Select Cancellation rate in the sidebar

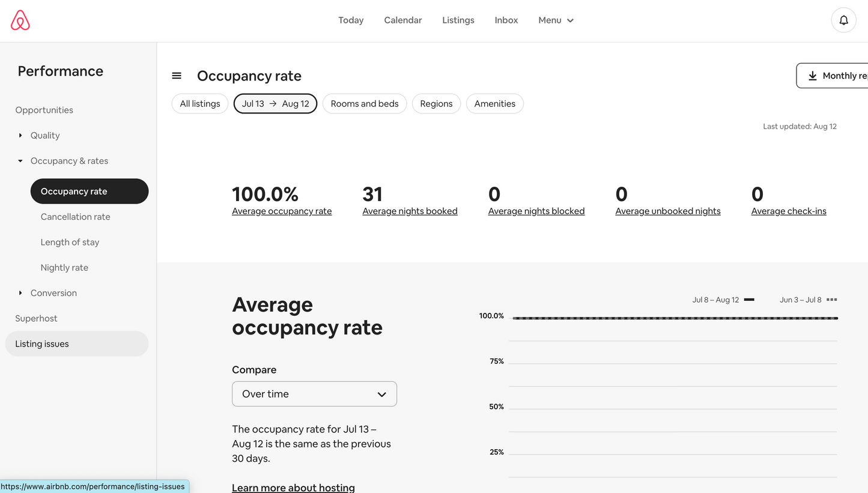click(x=74, y=217)
